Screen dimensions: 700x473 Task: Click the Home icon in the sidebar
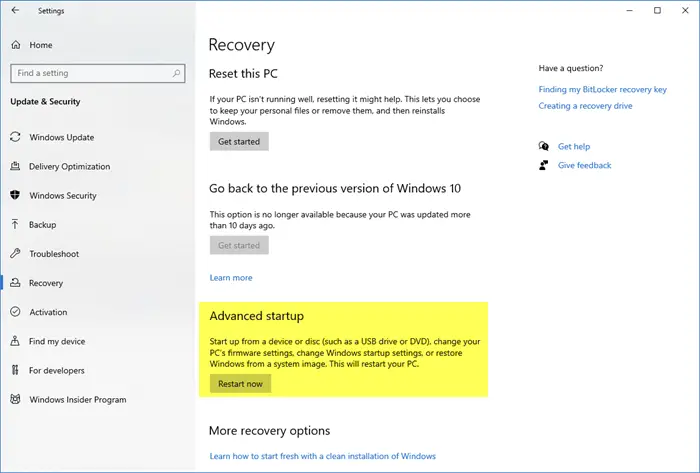pos(16,45)
